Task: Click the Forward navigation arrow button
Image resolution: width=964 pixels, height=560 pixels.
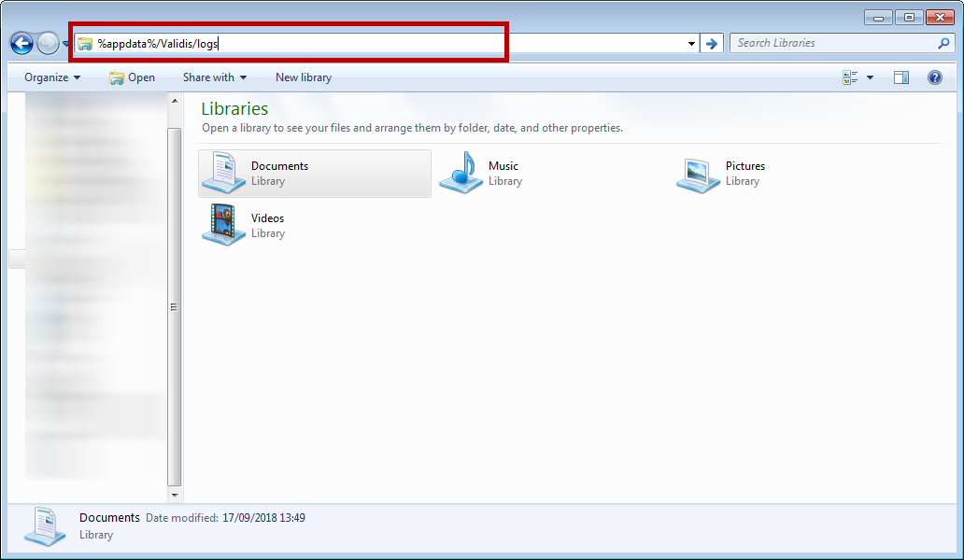Action: tap(48, 43)
